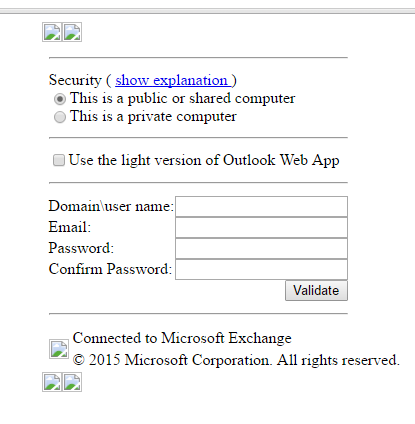Click the second broken image icon below copyright
415x424 pixels.
click(72, 382)
